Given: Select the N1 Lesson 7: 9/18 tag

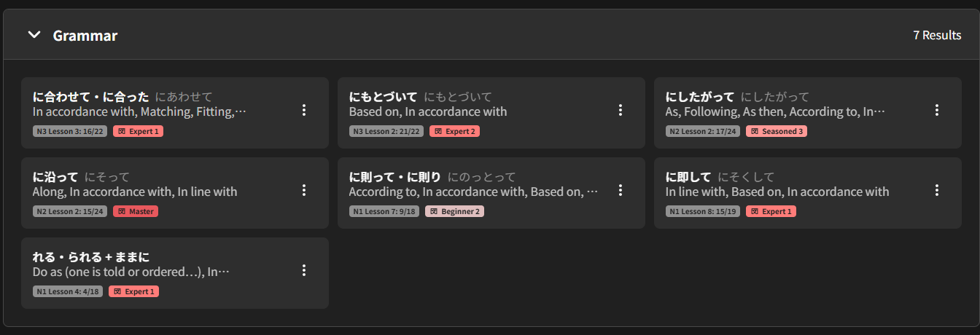Looking at the screenshot, I should coord(384,211).
